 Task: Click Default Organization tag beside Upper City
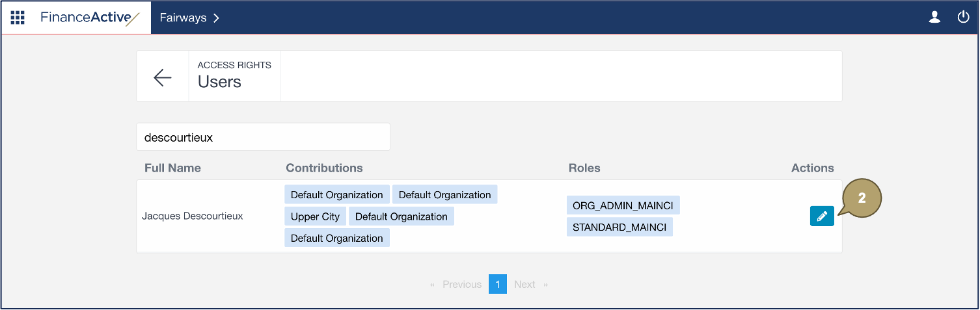[x=401, y=216]
